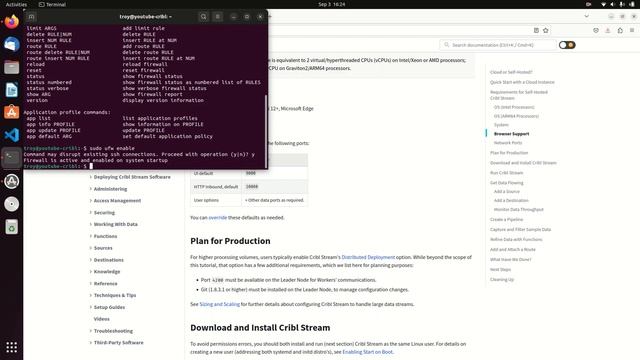Open the Files manager dock icon
The height and width of the screenshot is (360, 640).
click(11, 67)
